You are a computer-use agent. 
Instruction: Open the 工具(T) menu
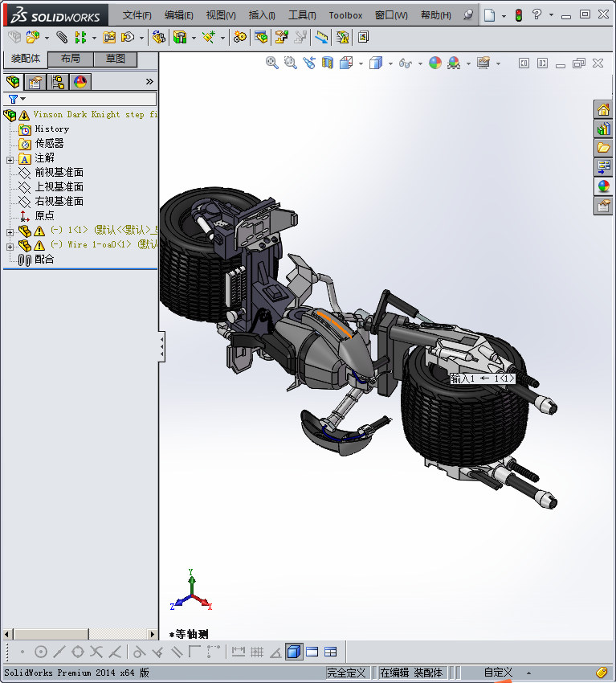302,15
